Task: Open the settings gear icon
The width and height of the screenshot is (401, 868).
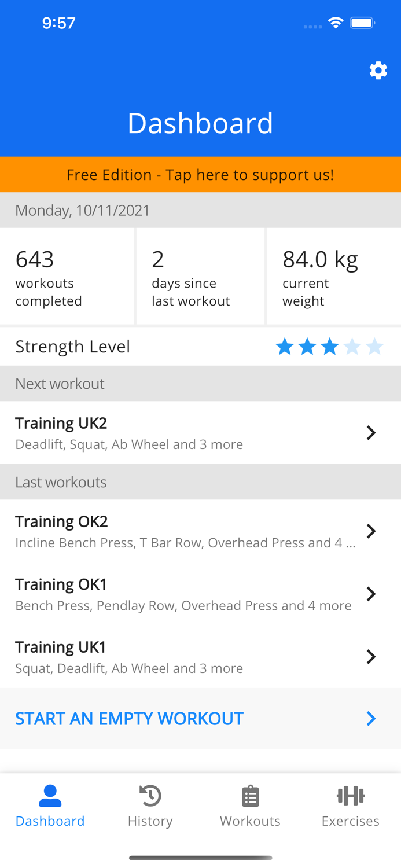Action: tap(378, 71)
